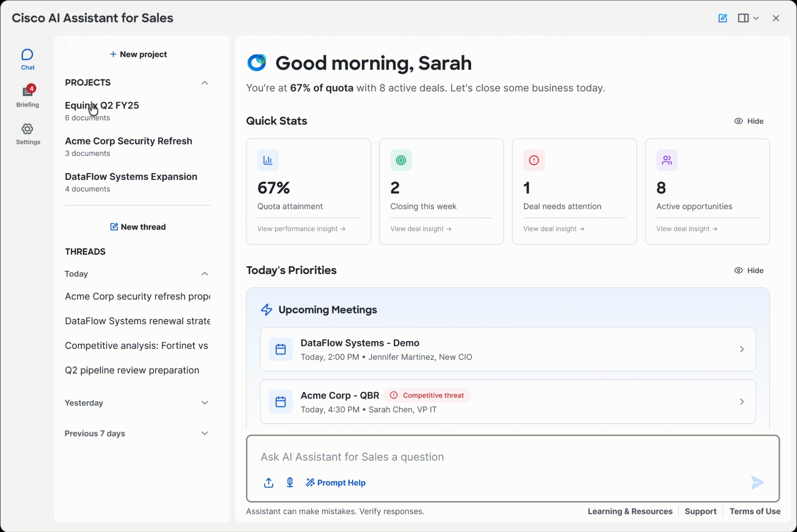
Task: View deal insight for Closing this week
Action: (421, 229)
